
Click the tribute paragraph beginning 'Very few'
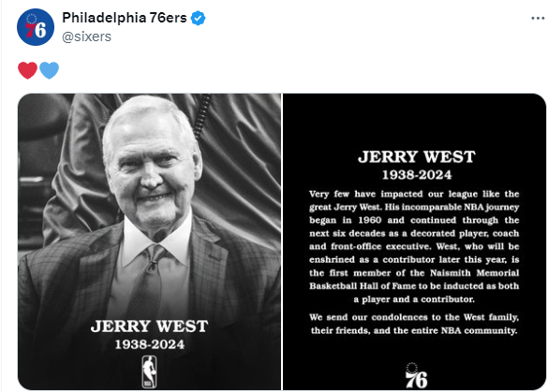pos(414,246)
